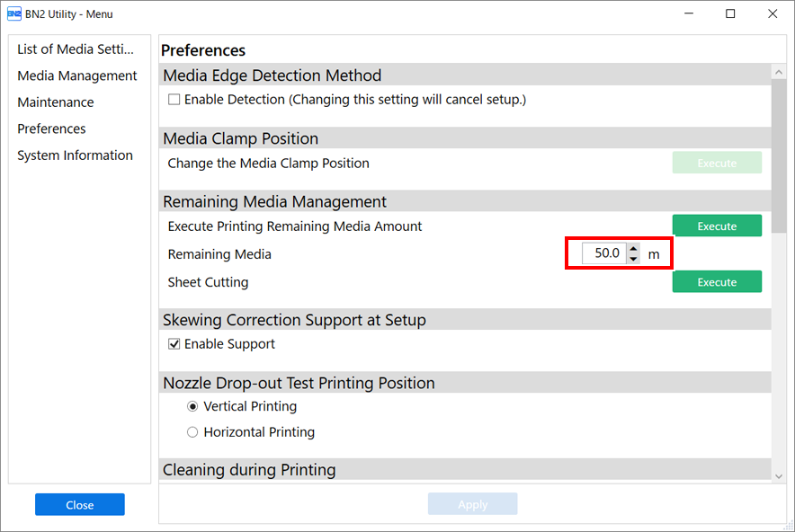Maximize the BN2 Utility window
The image size is (795, 532).
pyautogui.click(x=730, y=13)
